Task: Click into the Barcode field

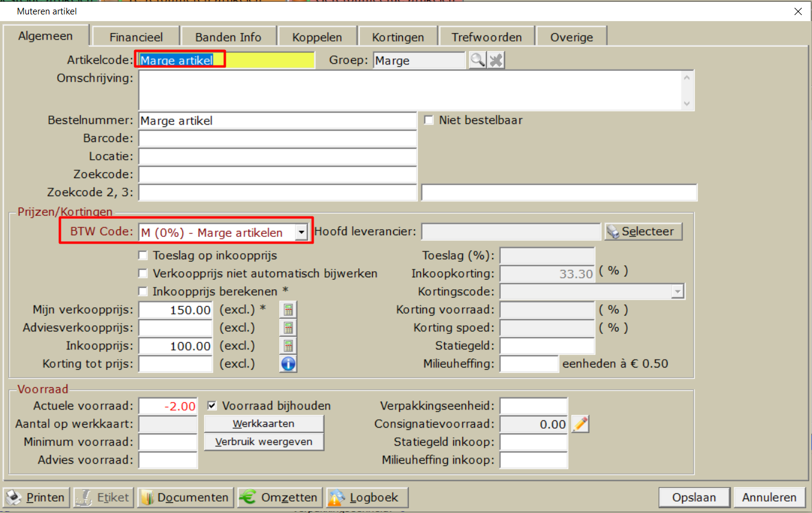Action: click(277, 138)
